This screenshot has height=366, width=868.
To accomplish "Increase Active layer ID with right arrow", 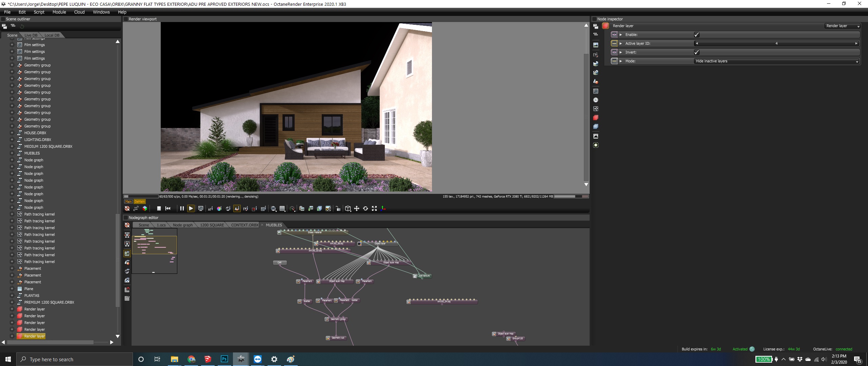I will click(856, 43).
